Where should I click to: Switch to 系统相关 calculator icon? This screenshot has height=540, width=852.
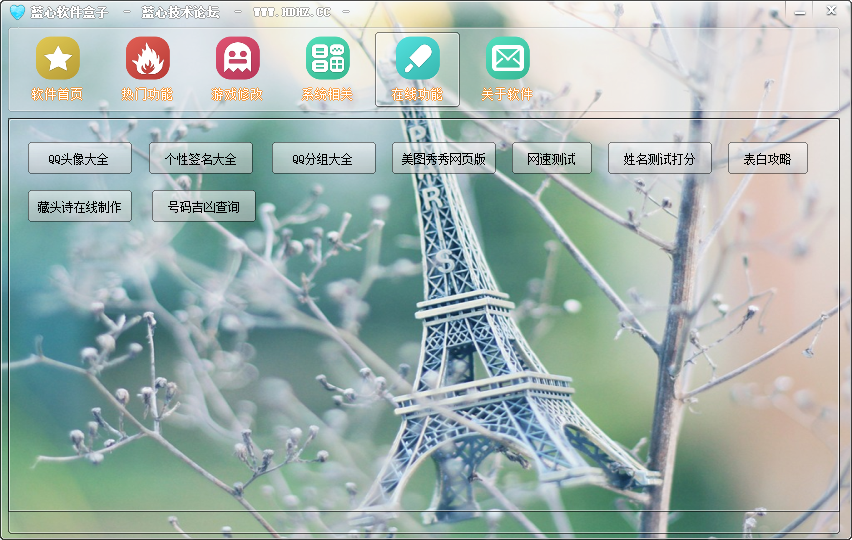[327, 59]
